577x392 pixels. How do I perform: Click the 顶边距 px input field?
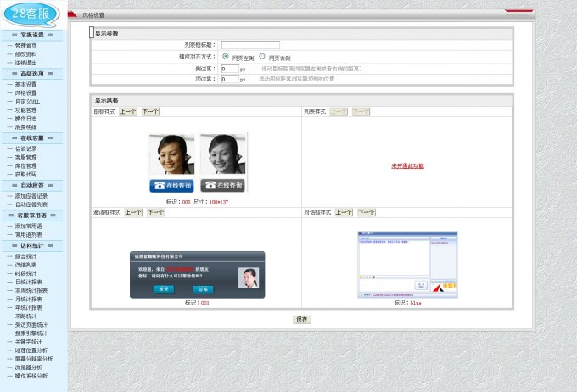coord(230,79)
